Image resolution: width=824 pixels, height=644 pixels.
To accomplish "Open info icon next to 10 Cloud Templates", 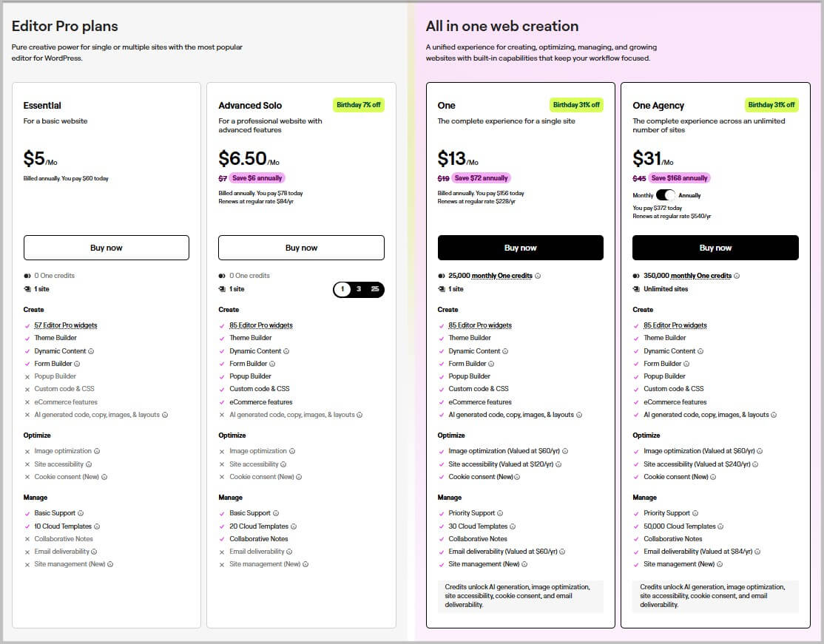I will (x=97, y=526).
